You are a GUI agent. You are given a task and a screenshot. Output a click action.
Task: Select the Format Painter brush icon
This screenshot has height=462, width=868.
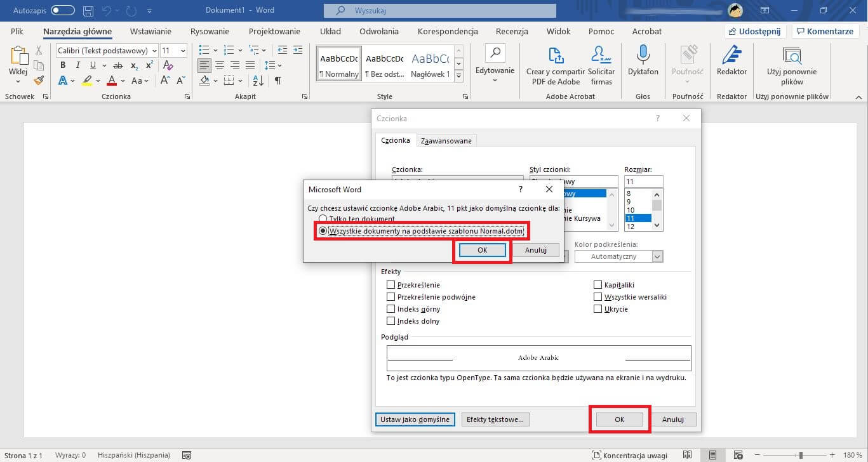[39, 81]
